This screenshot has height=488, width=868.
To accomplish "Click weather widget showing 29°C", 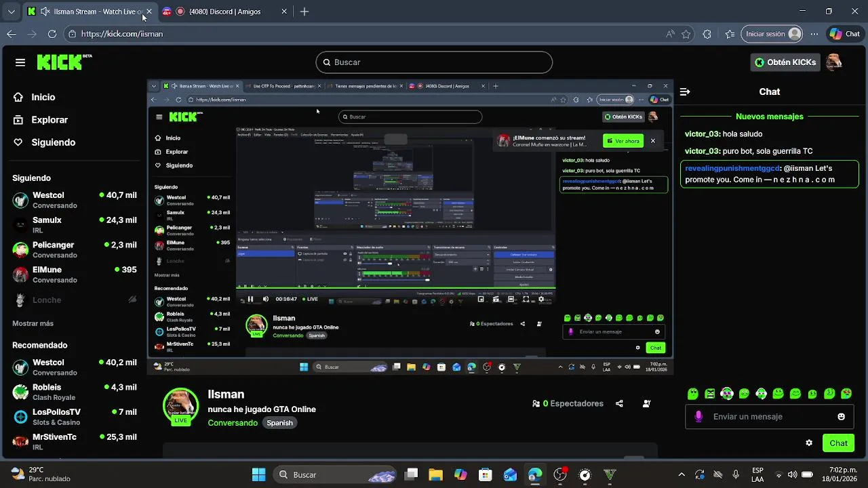I will (41, 474).
